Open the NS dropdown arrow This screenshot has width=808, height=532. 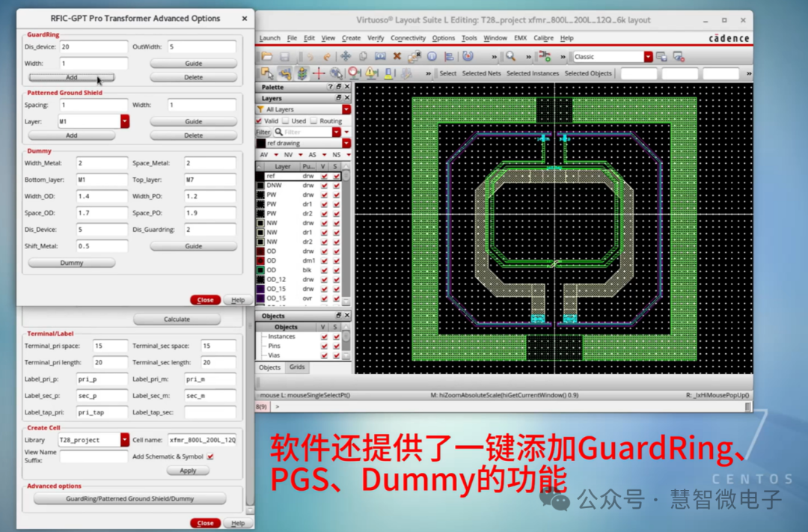pos(349,155)
